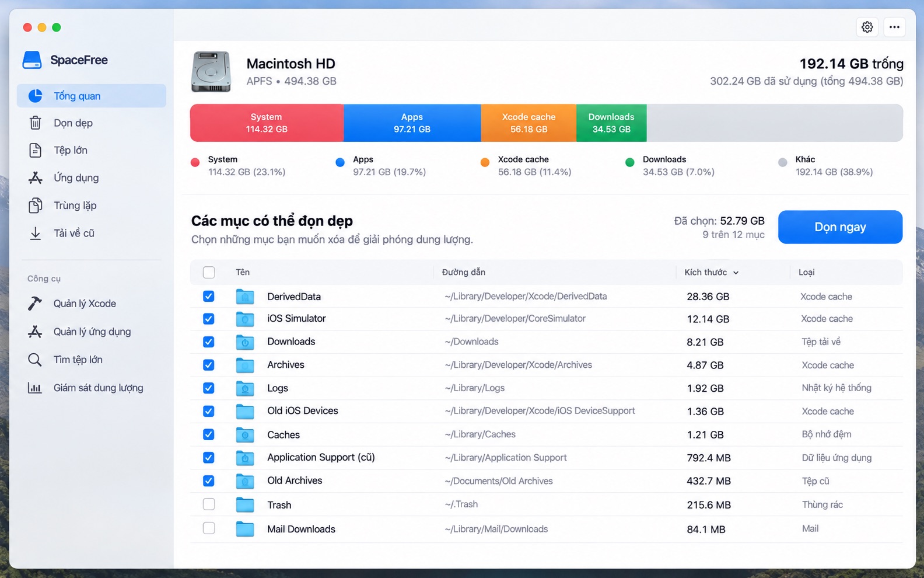Click the Macintosh HD drive icon

pos(211,72)
